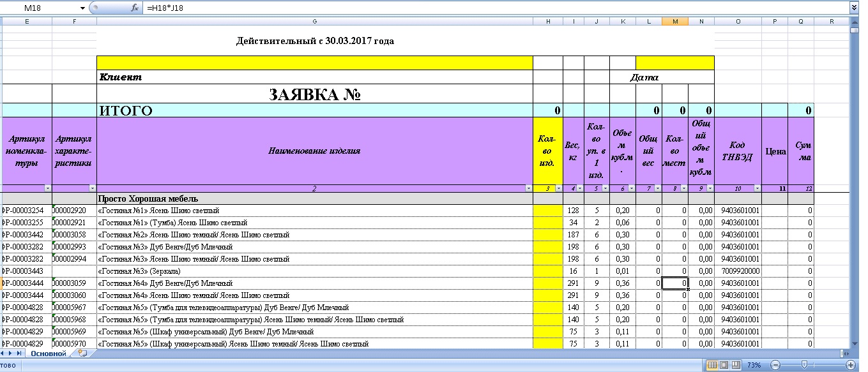The image size is (868, 372).
Task: Open filter dropdown for Наименование изделия column
Action: (528, 189)
